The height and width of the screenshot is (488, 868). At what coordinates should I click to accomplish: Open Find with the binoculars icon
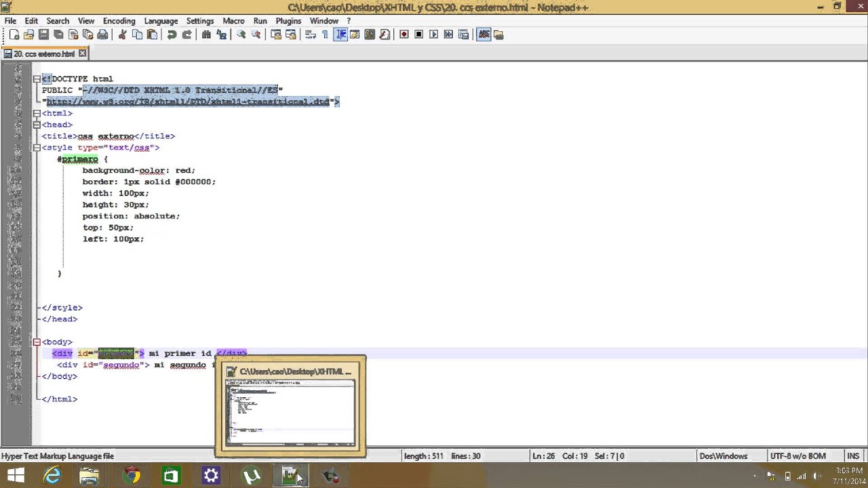[x=207, y=35]
